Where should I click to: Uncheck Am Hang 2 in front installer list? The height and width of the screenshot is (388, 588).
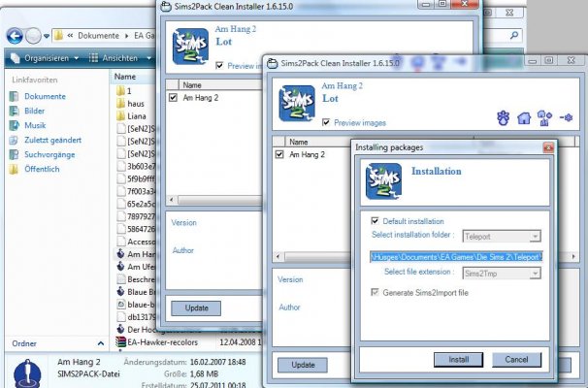[x=279, y=154]
